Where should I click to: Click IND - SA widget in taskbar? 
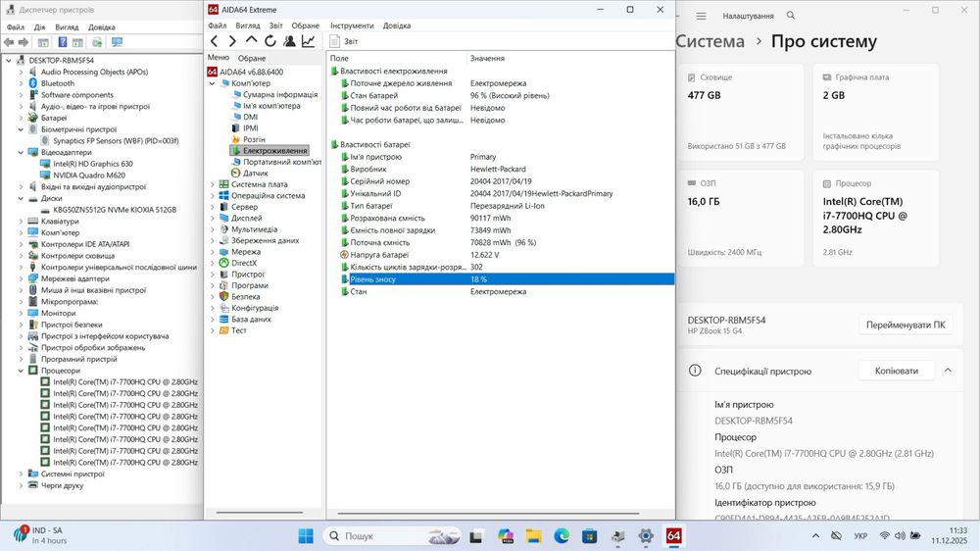(x=39, y=535)
